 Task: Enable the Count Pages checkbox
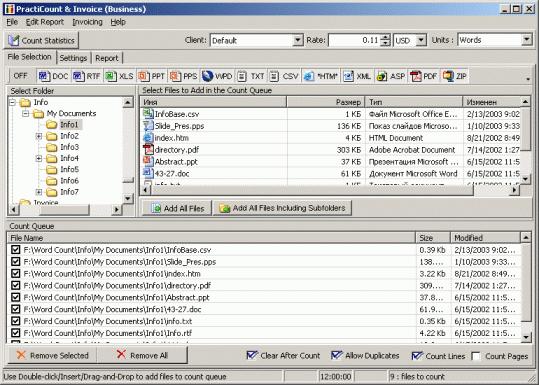(476, 356)
